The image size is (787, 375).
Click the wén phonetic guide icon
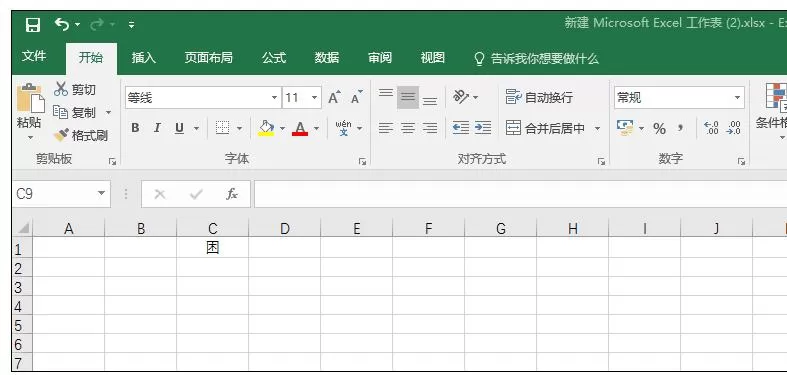(344, 128)
